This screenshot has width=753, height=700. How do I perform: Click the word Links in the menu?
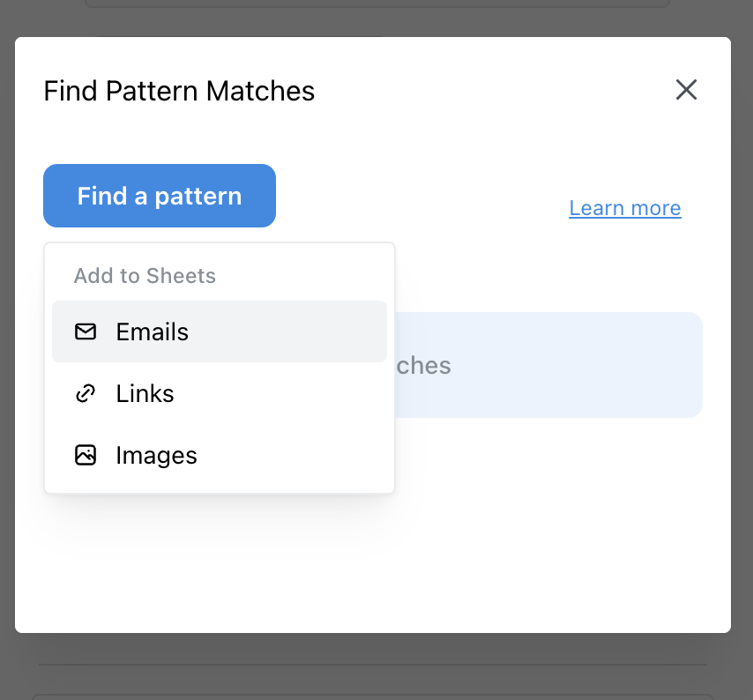click(145, 393)
